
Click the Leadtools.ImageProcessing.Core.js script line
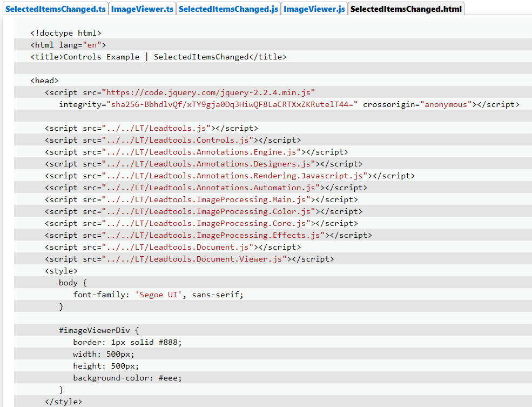point(201,223)
